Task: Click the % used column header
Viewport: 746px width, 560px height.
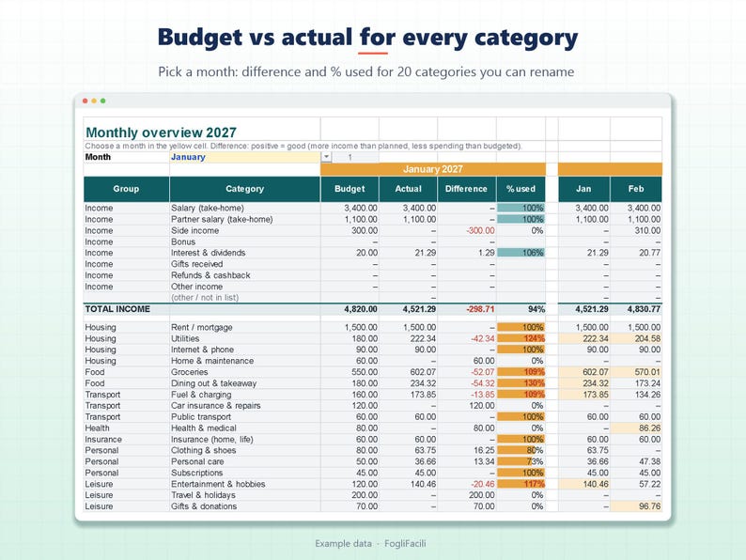Action: pyautogui.click(x=521, y=189)
